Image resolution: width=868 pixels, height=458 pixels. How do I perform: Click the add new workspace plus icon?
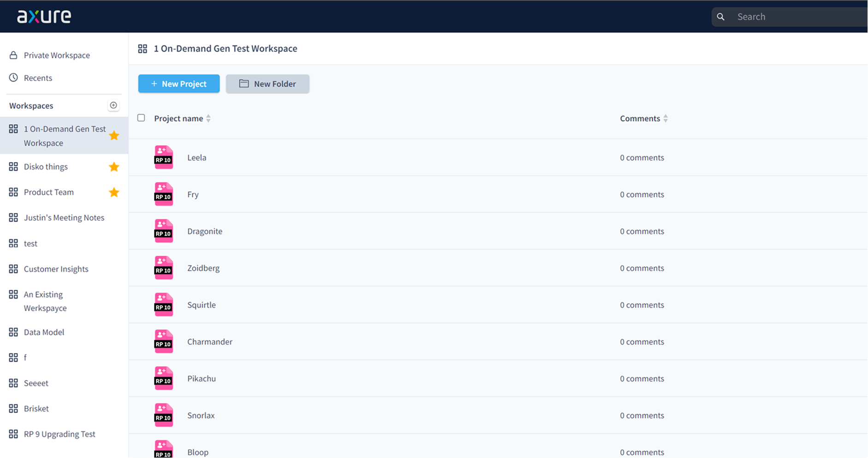113,105
